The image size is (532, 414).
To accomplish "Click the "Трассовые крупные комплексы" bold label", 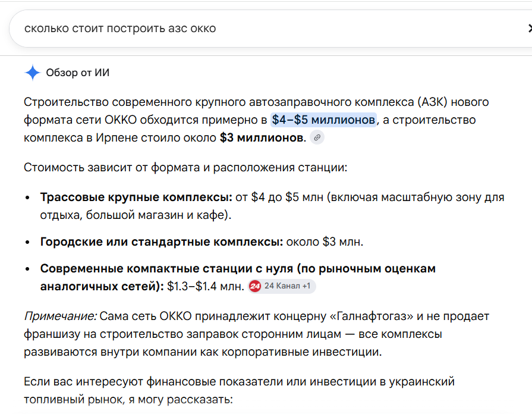I will [x=136, y=197].
